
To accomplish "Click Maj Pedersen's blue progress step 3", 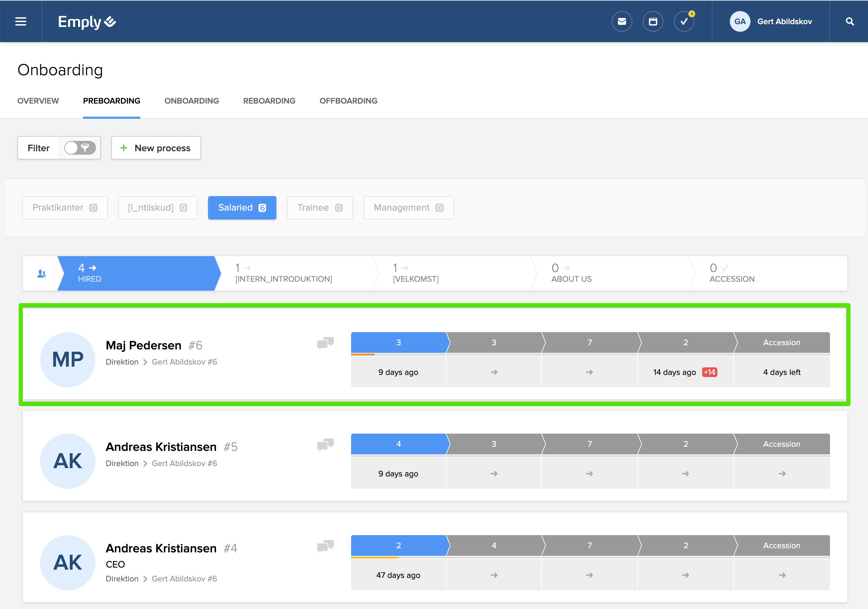I will pos(398,343).
